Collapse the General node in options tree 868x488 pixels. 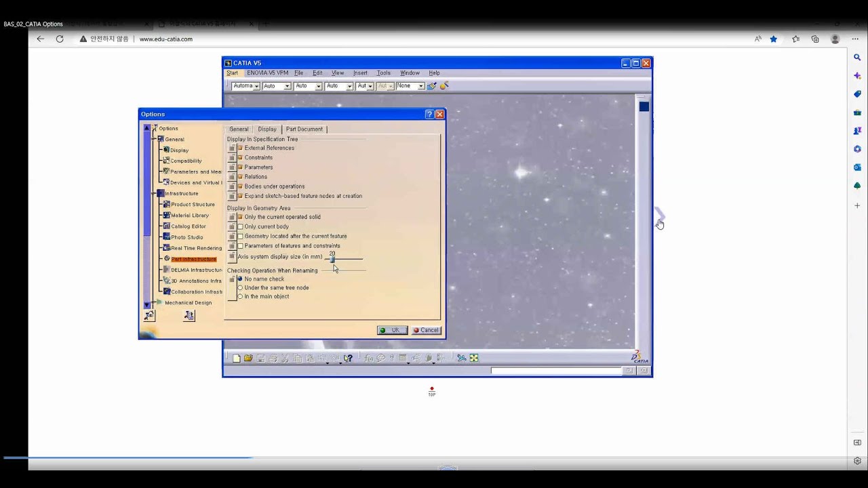pyautogui.click(x=155, y=139)
